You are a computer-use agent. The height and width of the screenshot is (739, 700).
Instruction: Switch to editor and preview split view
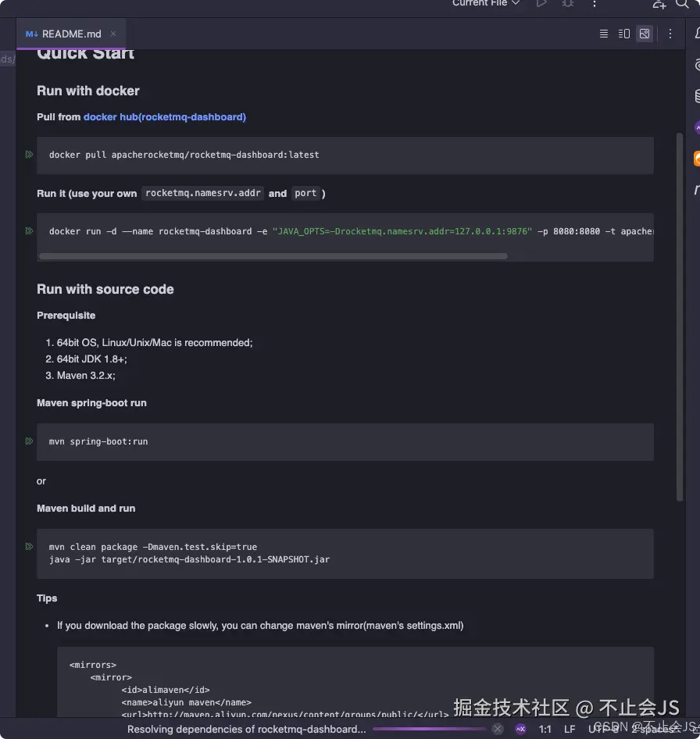624,34
